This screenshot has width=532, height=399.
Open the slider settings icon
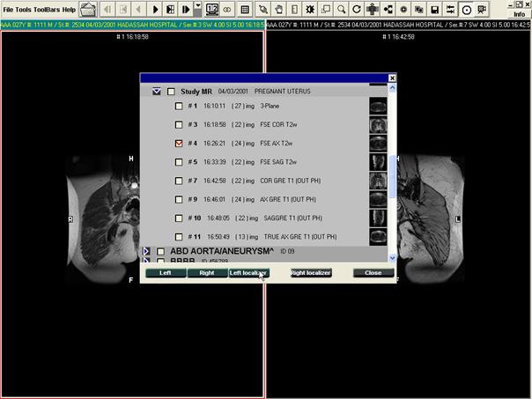[x=450, y=10]
